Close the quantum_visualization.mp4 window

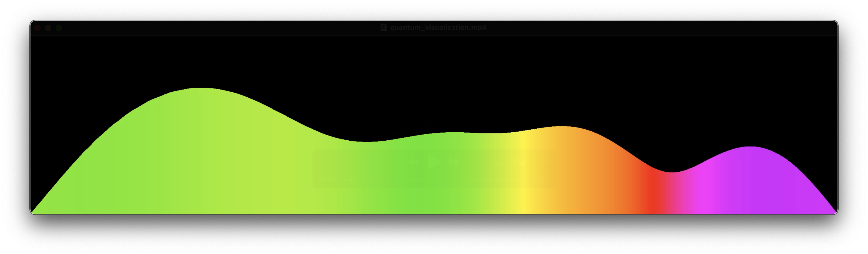pos(38,28)
